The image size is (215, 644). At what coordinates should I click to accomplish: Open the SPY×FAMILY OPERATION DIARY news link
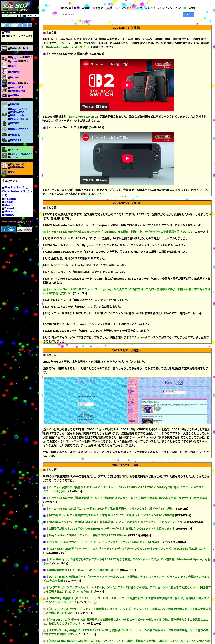click(127, 489)
